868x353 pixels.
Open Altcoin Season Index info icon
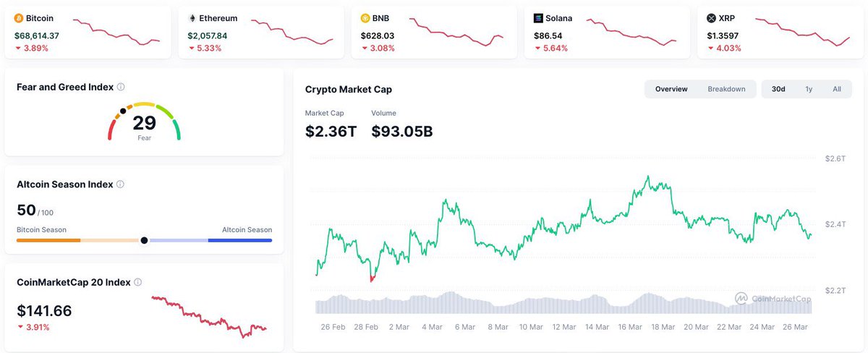tap(120, 184)
